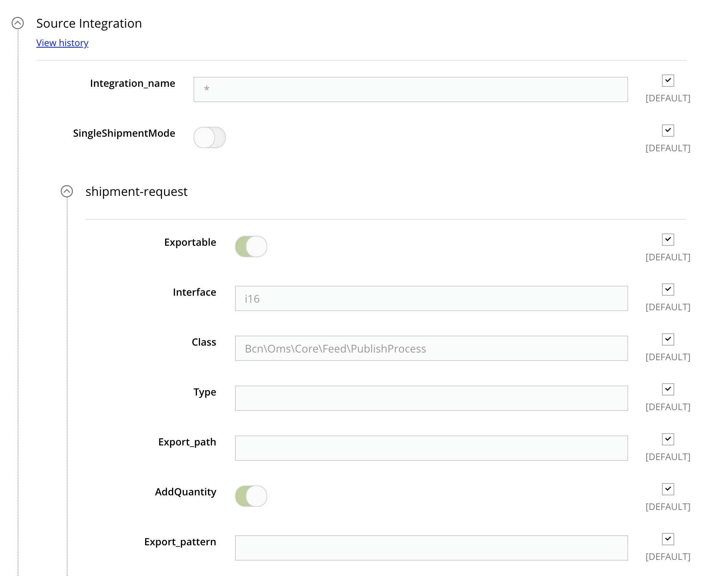Click the Type input field
728x576 pixels.
(x=431, y=398)
